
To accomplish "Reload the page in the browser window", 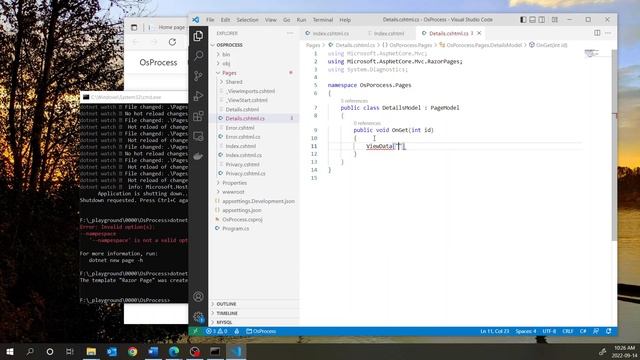I will click(172, 42).
